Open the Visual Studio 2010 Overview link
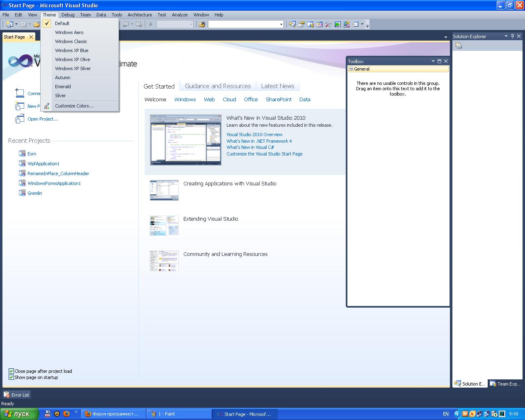 point(254,135)
